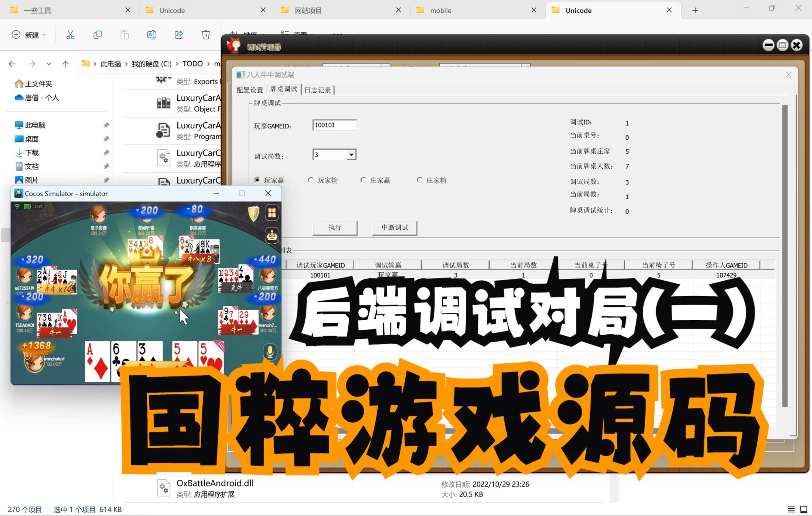Click the grid menu icon in game simulator
Screen dimensions: 812x516
coord(272,213)
